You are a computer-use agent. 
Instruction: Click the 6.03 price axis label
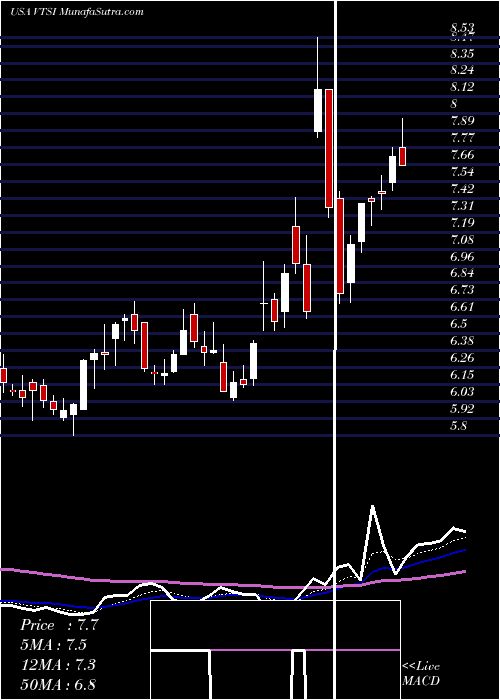[462, 392]
